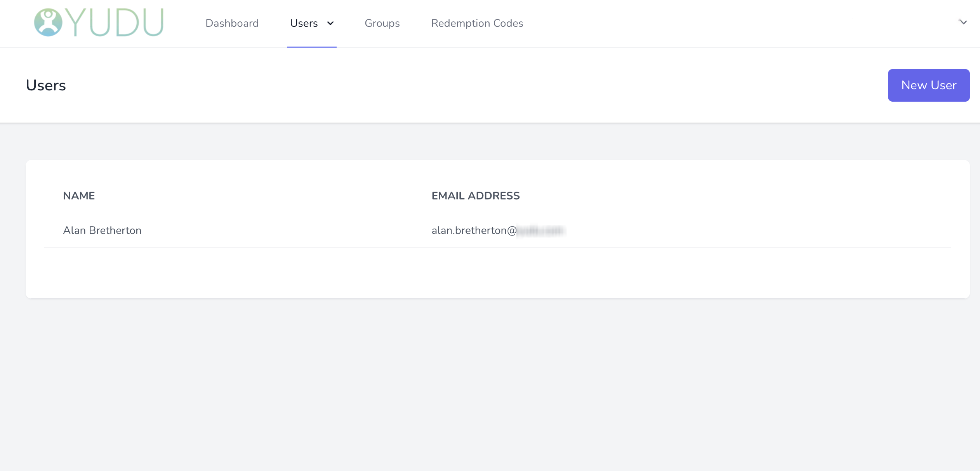
Task: Click the Users page heading
Action: [x=45, y=85]
